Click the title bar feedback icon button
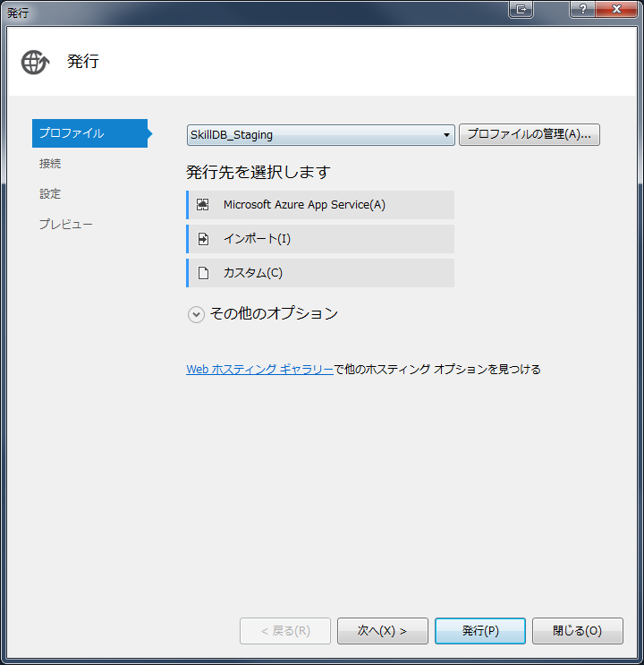The height and width of the screenshot is (665, 644). 521,9
